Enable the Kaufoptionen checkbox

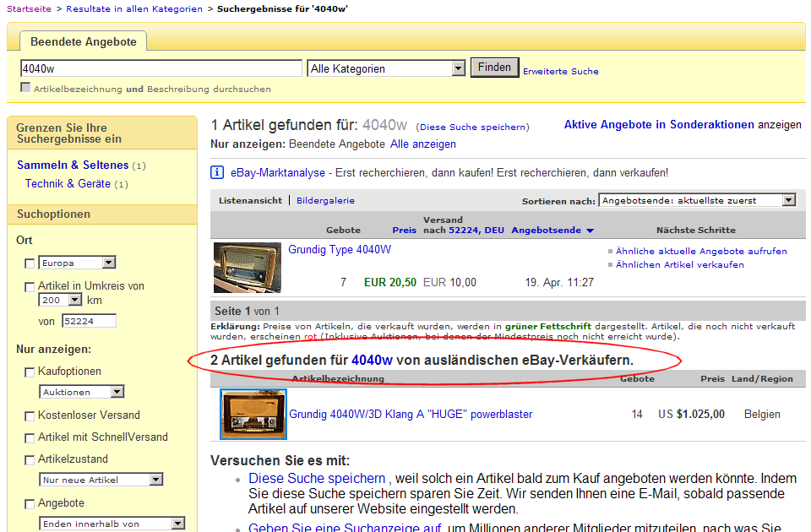click(30, 372)
